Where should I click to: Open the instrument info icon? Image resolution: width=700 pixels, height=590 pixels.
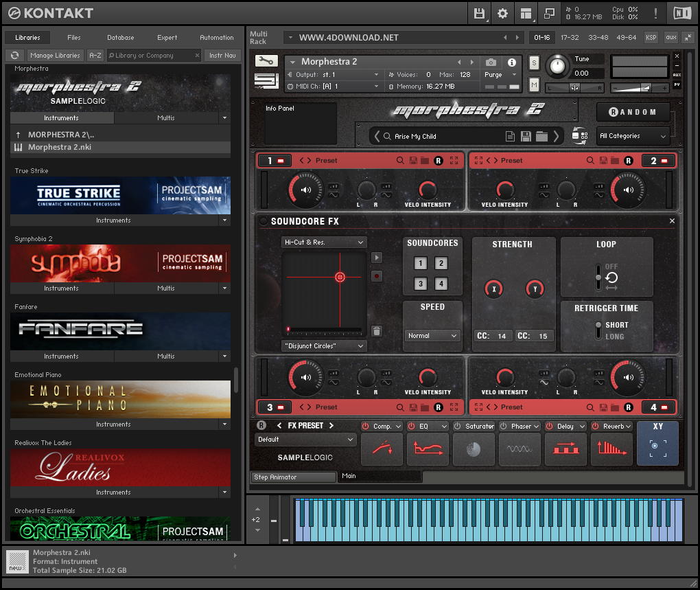click(x=511, y=62)
